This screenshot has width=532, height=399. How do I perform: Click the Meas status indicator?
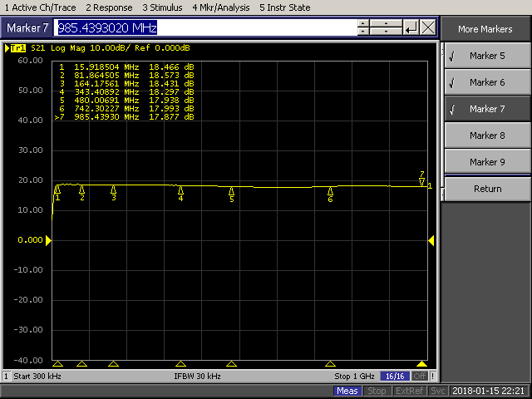[347, 391]
